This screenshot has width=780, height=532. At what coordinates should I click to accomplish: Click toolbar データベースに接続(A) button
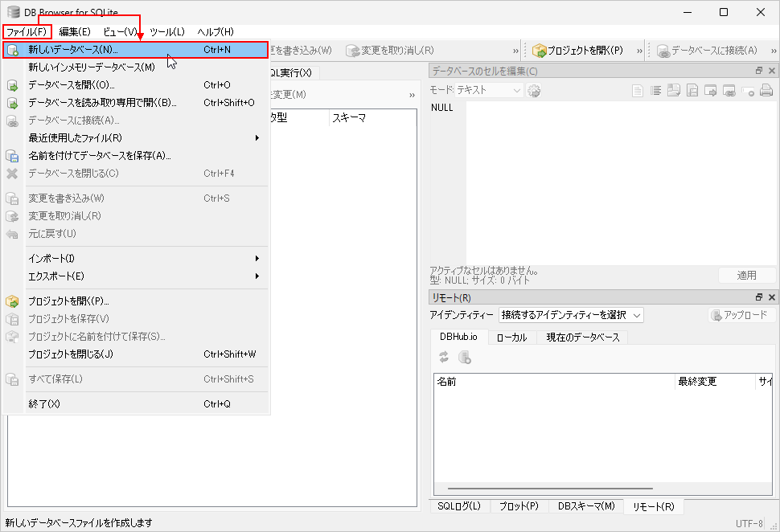click(708, 51)
